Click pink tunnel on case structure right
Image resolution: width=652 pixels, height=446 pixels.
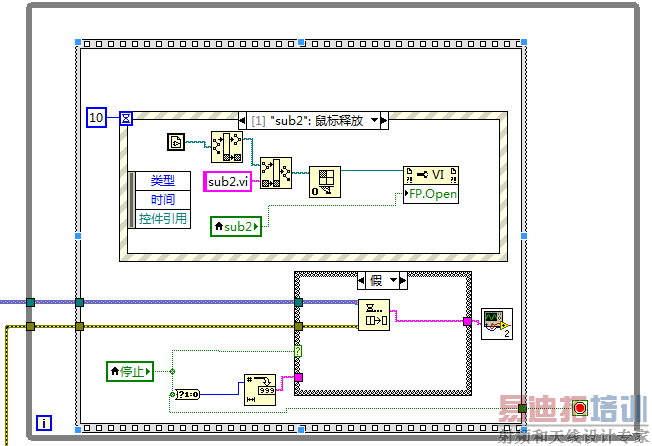pyautogui.click(x=467, y=321)
